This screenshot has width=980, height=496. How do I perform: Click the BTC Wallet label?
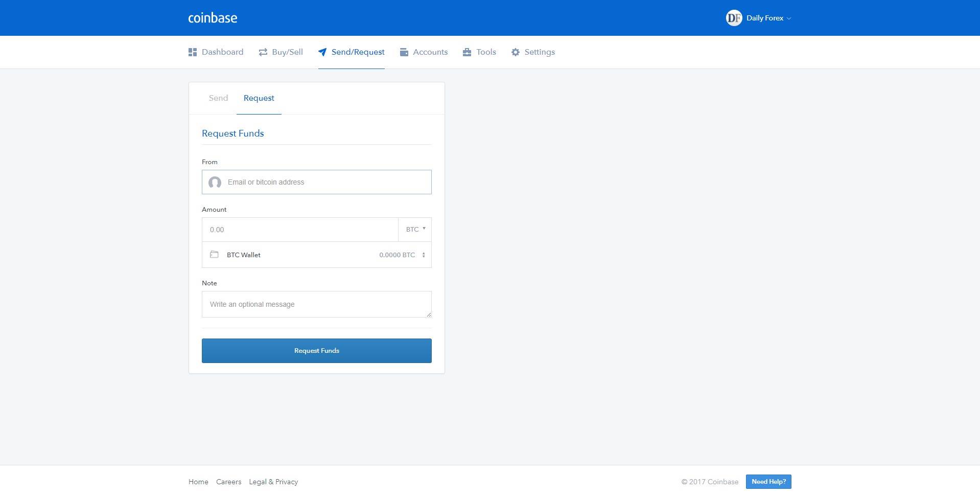[x=244, y=255]
